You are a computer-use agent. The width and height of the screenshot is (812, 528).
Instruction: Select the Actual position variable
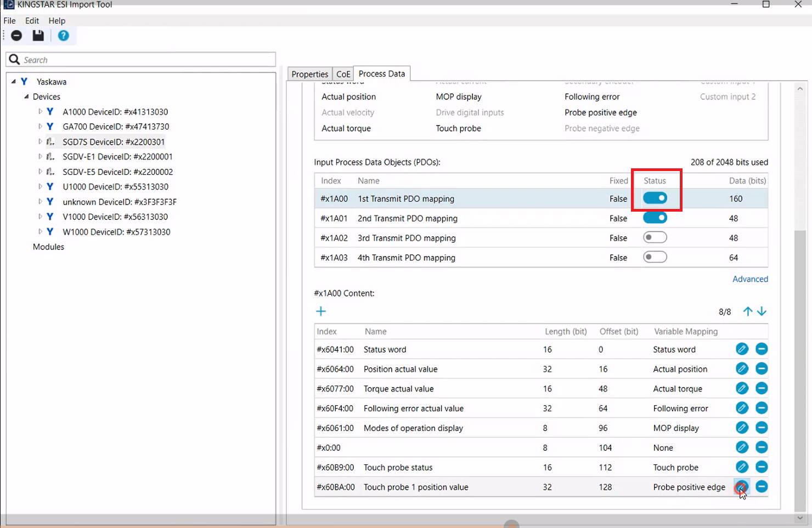349,96
